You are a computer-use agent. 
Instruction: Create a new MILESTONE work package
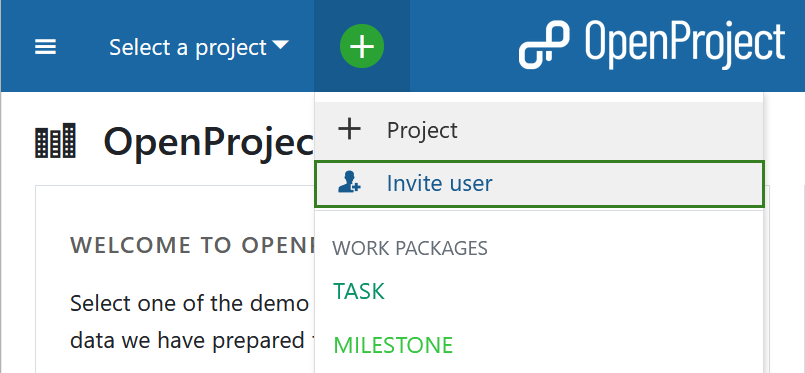393,345
